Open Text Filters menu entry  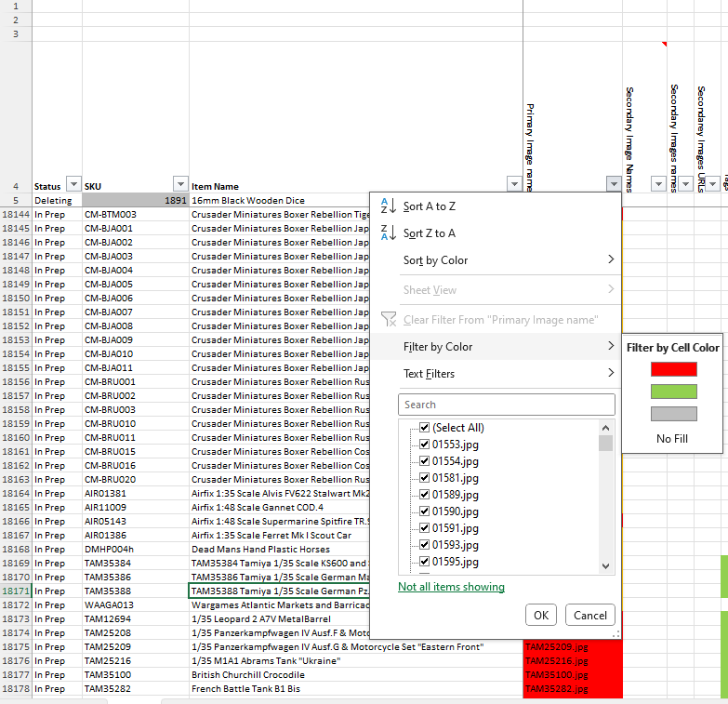coord(496,373)
